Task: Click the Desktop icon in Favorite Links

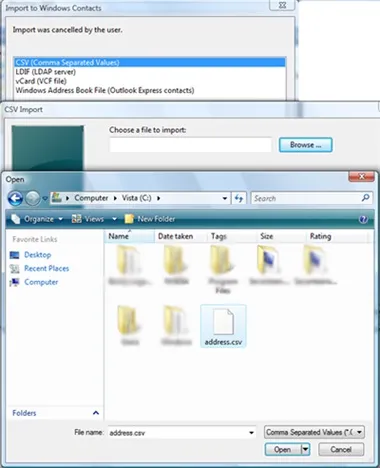Action: (14, 255)
